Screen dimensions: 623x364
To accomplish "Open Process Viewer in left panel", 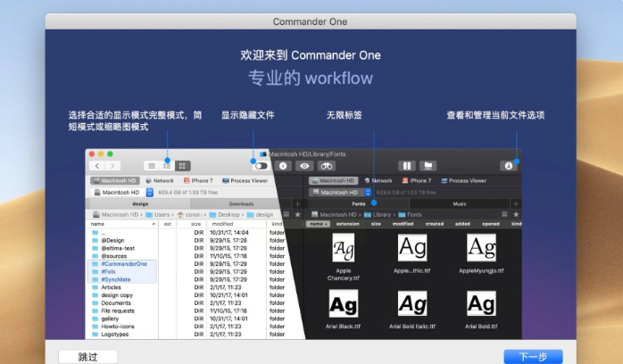I will point(245,180).
